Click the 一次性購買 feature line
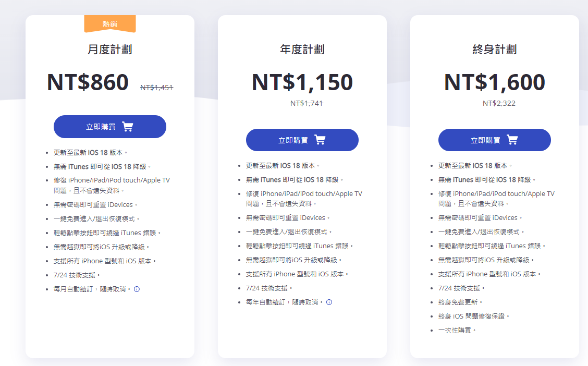The image size is (588, 366). 458,331
